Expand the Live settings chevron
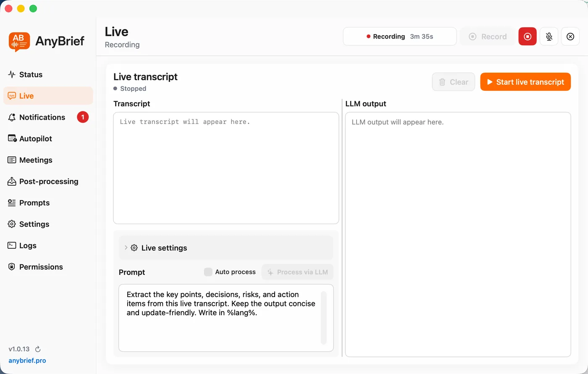The image size is (588, 374). point(126,248)
